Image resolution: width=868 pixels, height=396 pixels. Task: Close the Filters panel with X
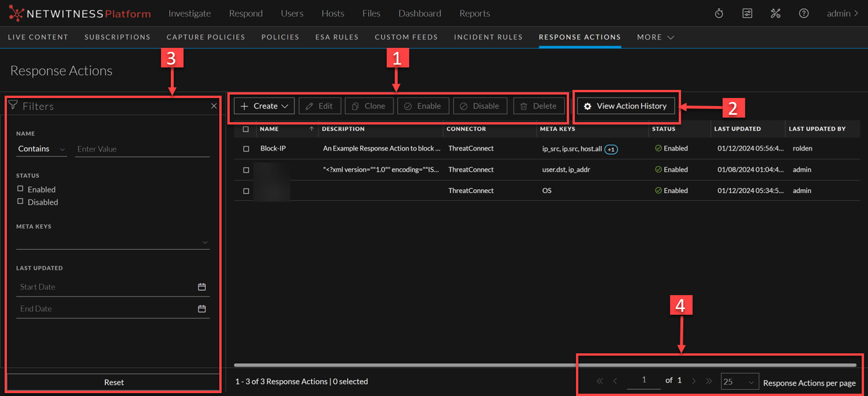[x=214, y=106]
